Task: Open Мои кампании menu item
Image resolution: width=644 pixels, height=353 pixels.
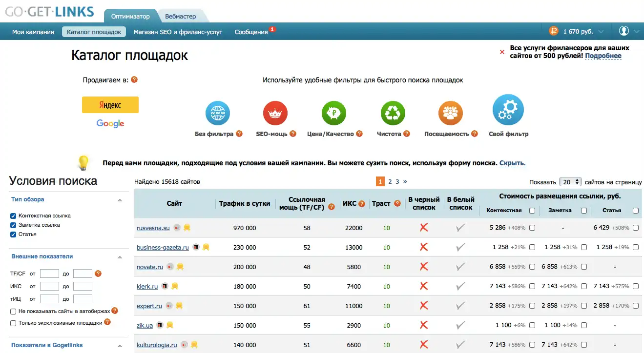Action: (33, 32)
